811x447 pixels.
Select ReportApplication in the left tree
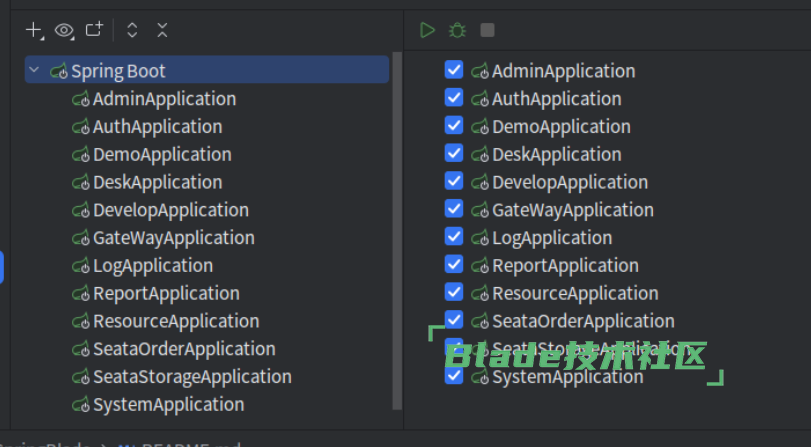click(x=166, y=293)
